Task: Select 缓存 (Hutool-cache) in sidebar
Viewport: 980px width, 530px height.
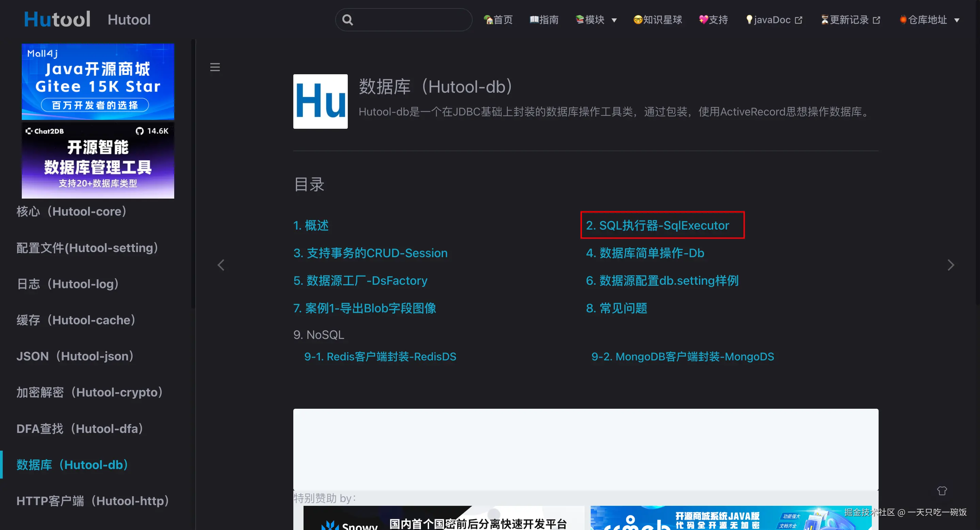Action: 76,320
